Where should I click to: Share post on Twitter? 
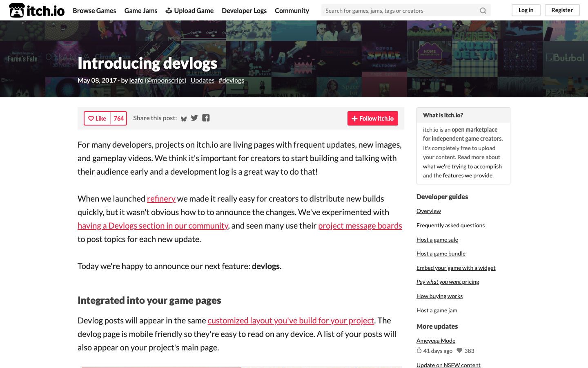(194, 118)
